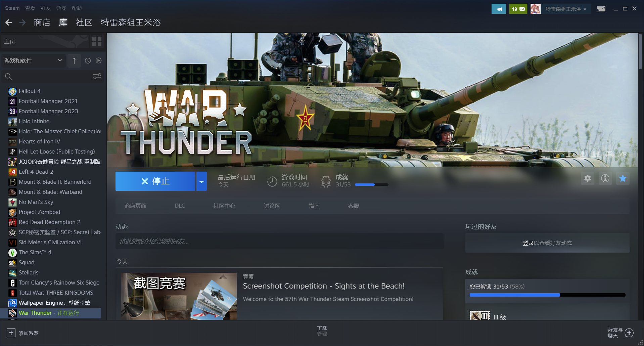Screen dimensions: 644x346
Task: Click add game plus icon
Action: tap(11, 333)
